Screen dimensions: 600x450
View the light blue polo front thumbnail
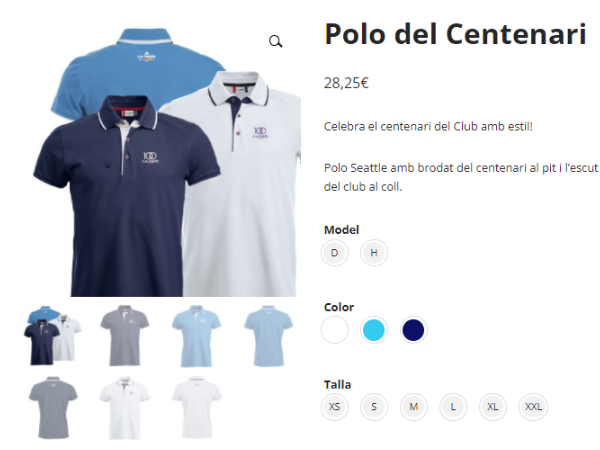point(196,336)
